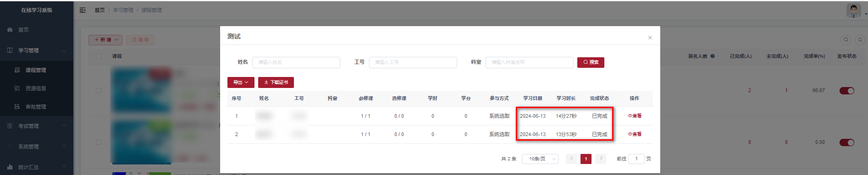Click the round search icon in background toolbar
868x175 pixels.
(x=846, y=40)
